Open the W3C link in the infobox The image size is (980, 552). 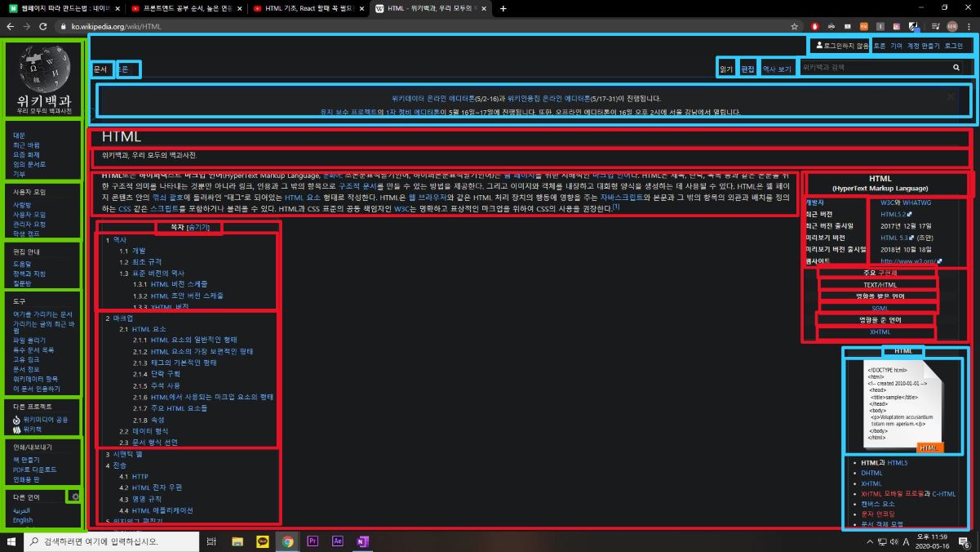[888, 202]
